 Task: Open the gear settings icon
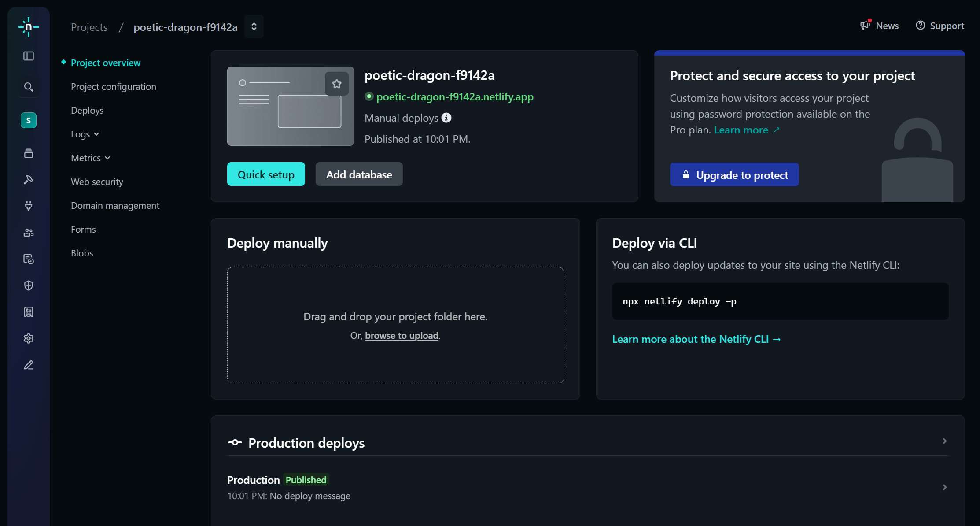click(x=29, y=338)
